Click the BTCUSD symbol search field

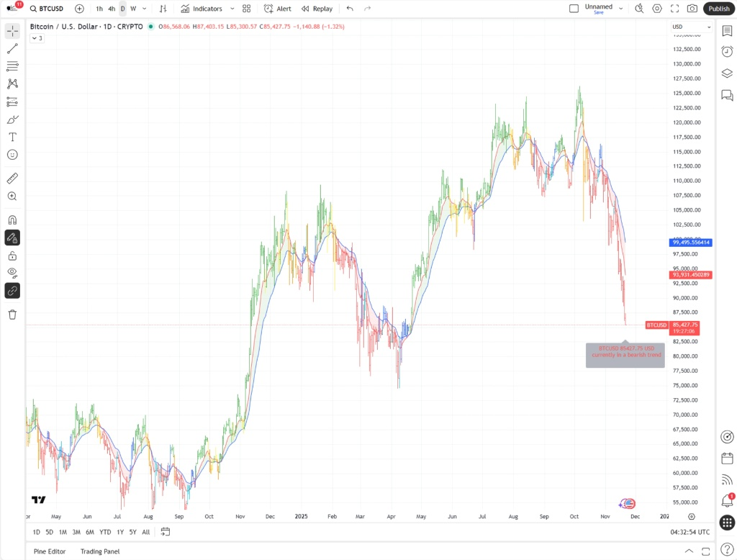coord(48,9)
